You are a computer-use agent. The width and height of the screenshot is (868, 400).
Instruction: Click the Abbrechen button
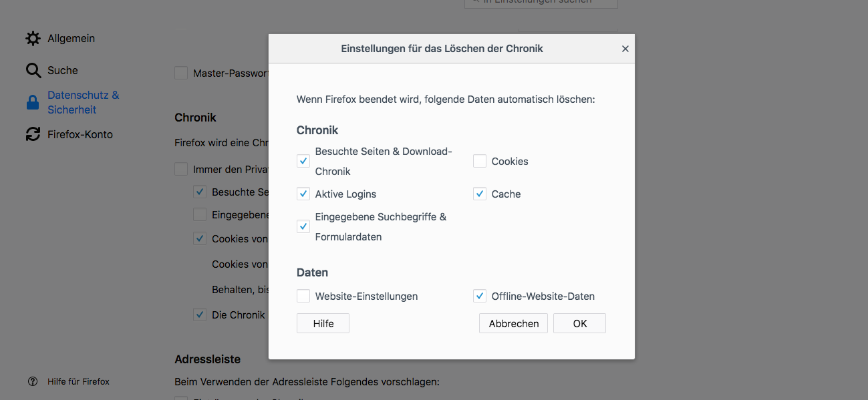point(513,324)
